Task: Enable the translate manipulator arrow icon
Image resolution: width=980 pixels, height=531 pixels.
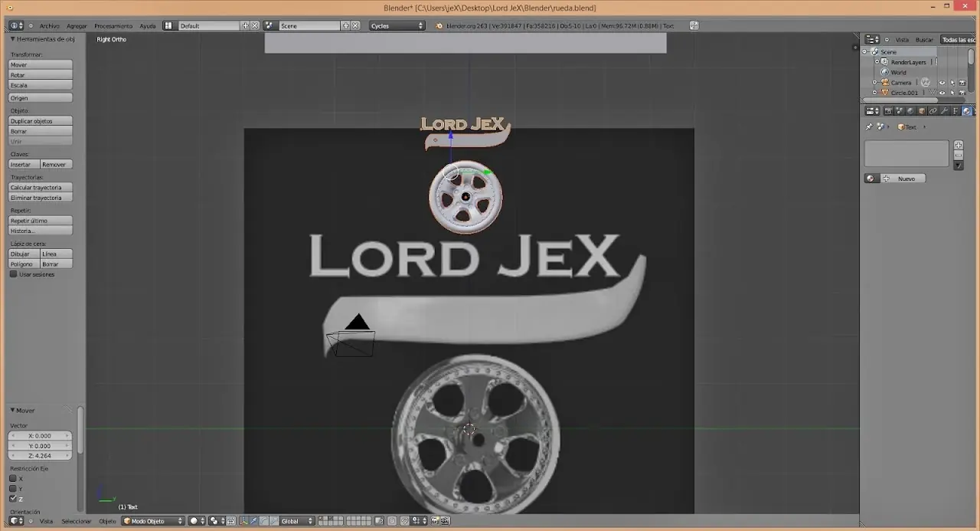Action: click(x=253, y=521)
